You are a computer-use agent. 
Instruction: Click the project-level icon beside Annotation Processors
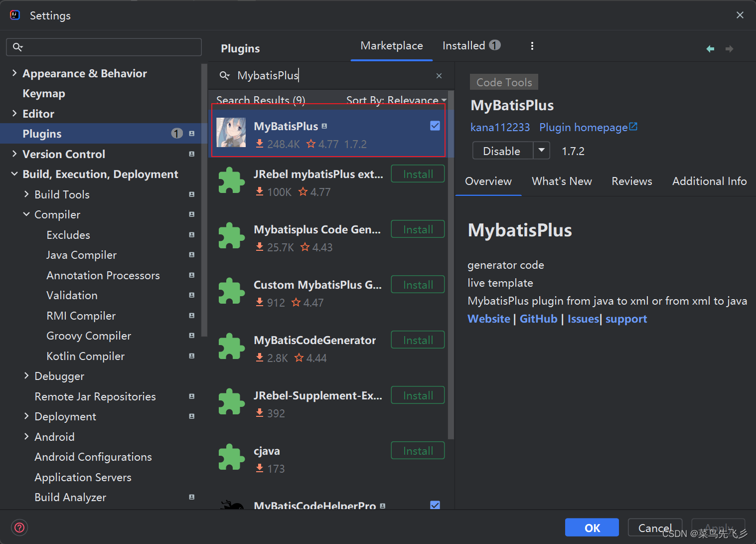click(x=192, y=275)
